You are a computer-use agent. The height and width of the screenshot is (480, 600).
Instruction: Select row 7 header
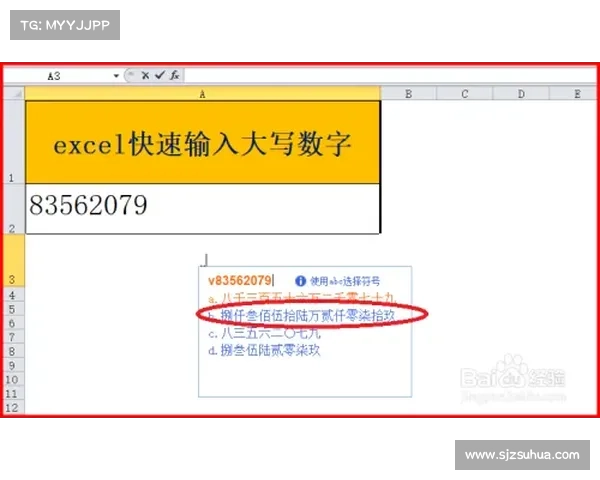14,337
